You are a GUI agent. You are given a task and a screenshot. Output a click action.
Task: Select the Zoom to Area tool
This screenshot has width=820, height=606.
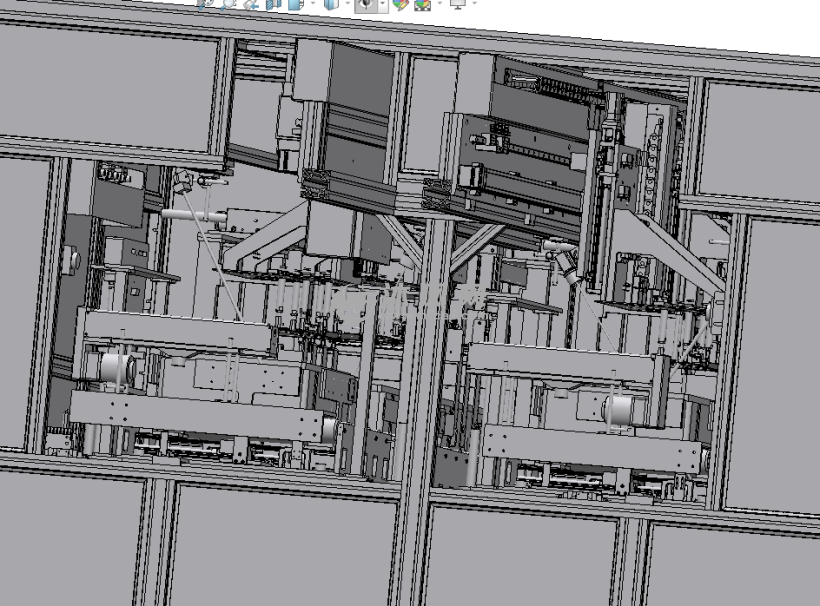click(x=226, y=3)
